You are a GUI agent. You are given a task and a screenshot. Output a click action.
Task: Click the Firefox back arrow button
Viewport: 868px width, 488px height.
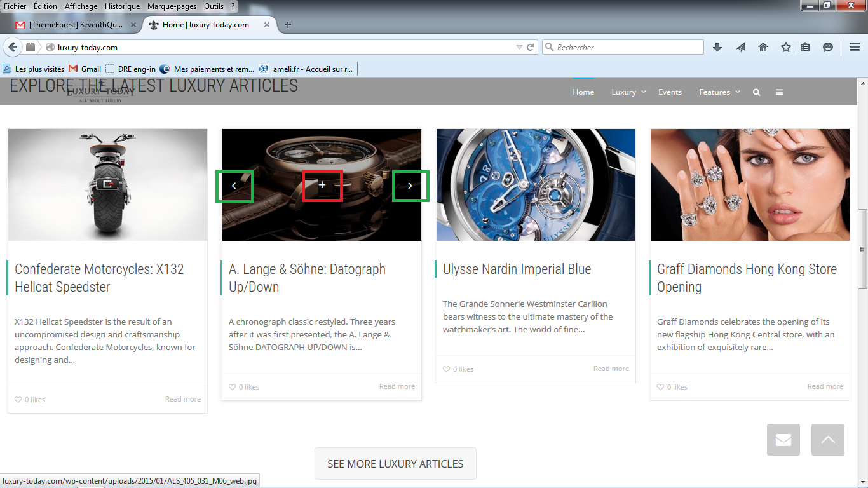13,47
